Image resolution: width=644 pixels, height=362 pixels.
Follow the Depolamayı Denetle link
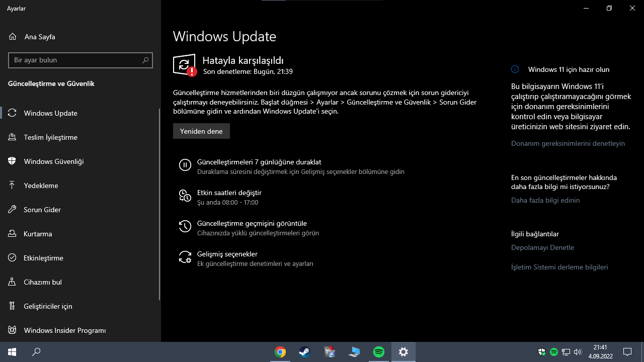(542, 247)
